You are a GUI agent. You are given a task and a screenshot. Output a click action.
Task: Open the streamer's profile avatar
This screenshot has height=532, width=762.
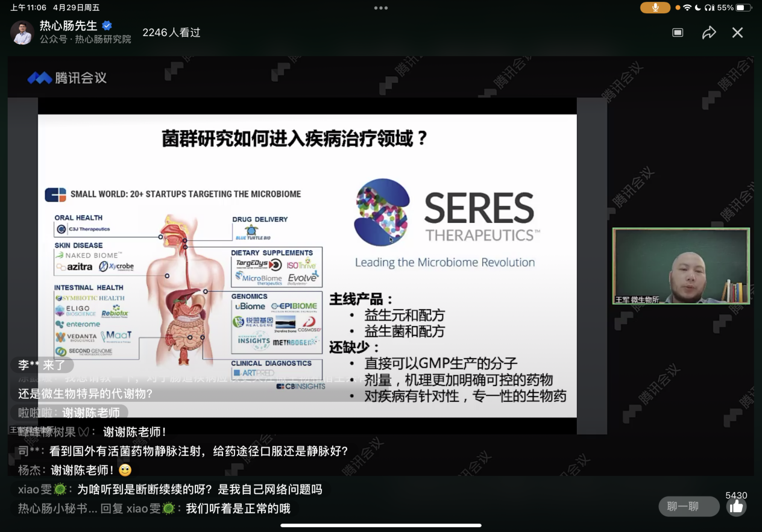point(22,31)
